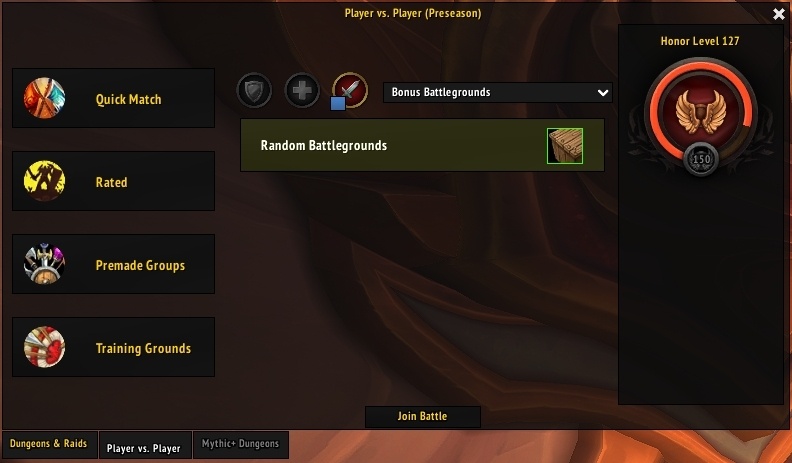Click the Premade Groups weapons icon
792x463 pixels.
pos(44,264)
